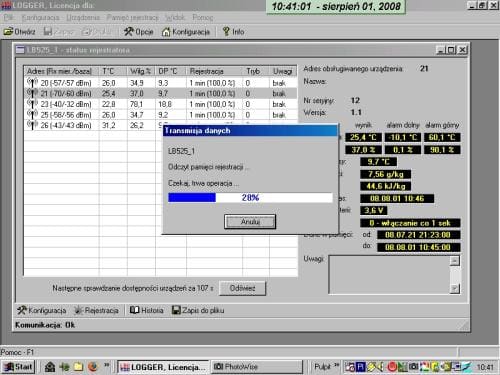Select the row 25 (-56/-56 dBm)

click(160, 115)
